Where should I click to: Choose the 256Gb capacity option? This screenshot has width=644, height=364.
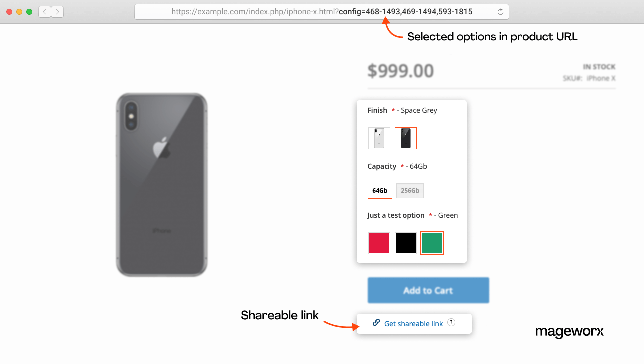click(x=410, y=191)
